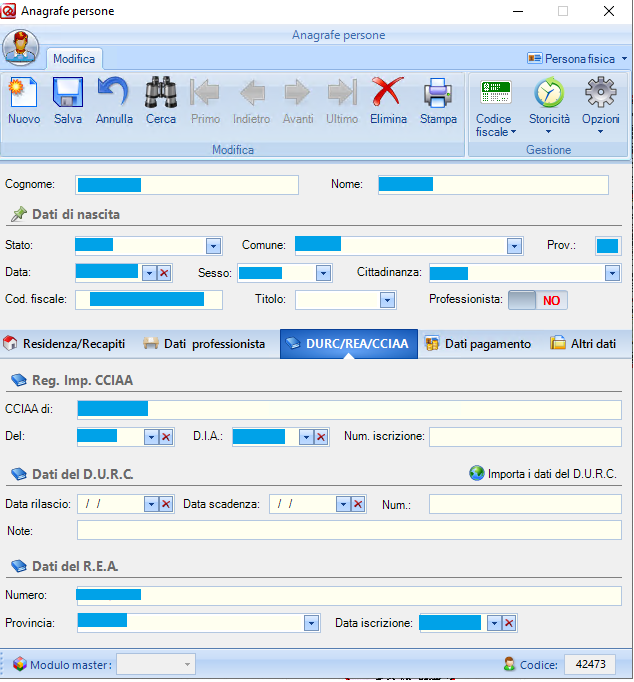Click the Dati di nascita pin icon

tap(19, 214)
